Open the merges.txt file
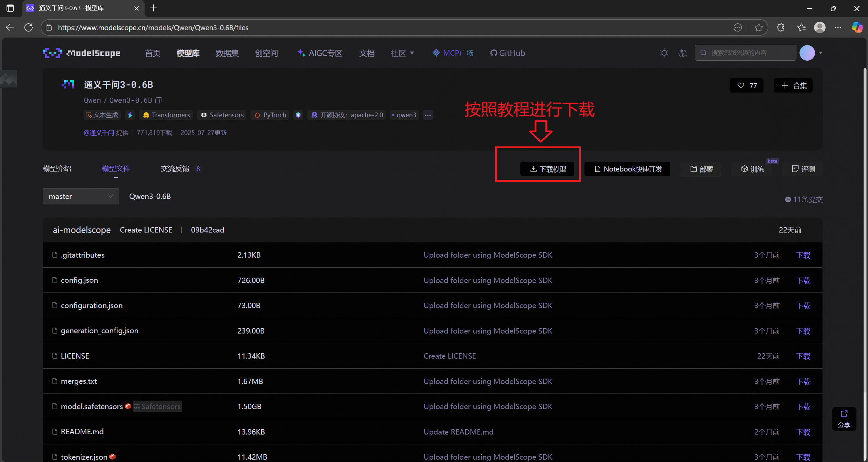The width and height of the screenshot is (868, 462). 79,381
